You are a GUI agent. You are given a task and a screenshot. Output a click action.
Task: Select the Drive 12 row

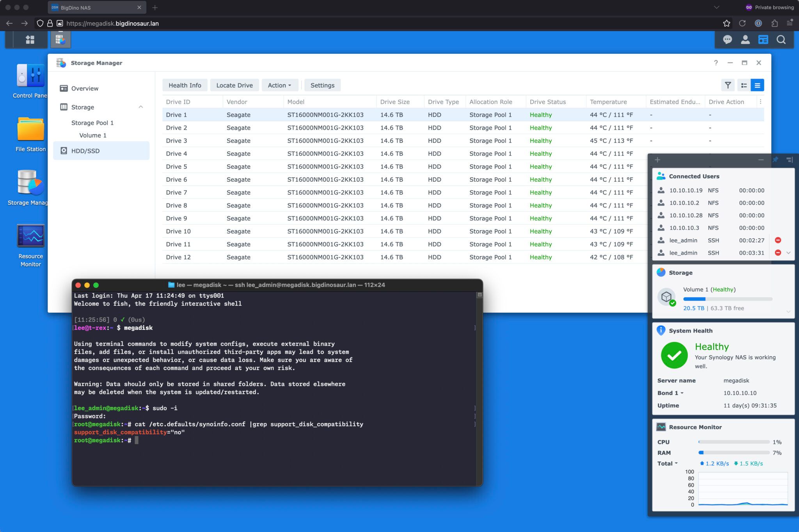(x=405, y=257)
